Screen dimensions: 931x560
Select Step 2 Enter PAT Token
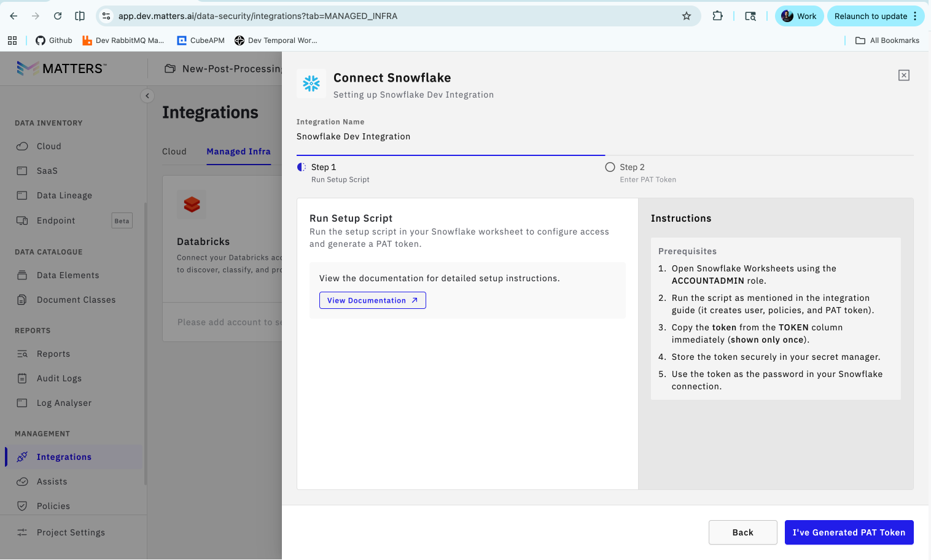641,173
